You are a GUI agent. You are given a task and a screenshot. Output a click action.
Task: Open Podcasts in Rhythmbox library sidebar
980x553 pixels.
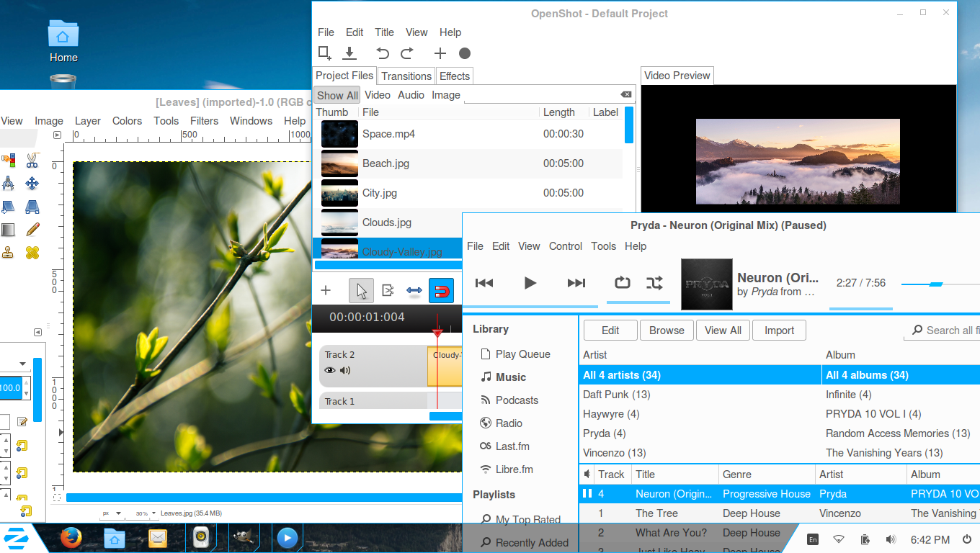(x=517, y=400)
